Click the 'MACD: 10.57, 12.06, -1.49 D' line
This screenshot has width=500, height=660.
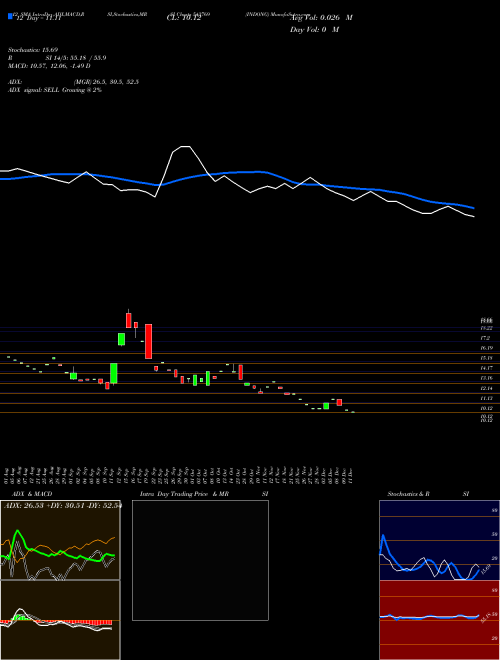[49, 66]
